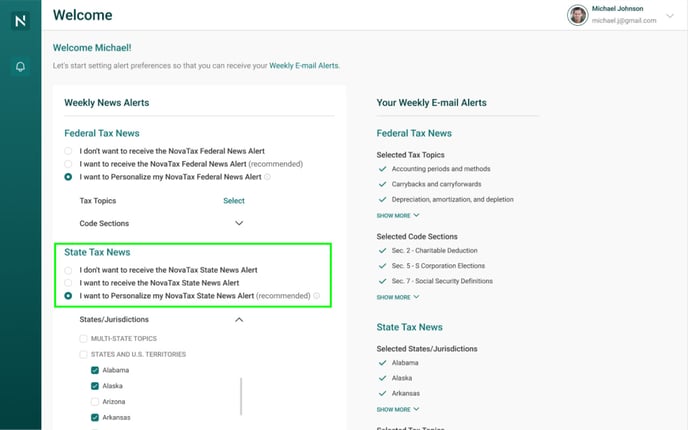Click the Federal Tax News heading in Weekly News Alerts

102,133
